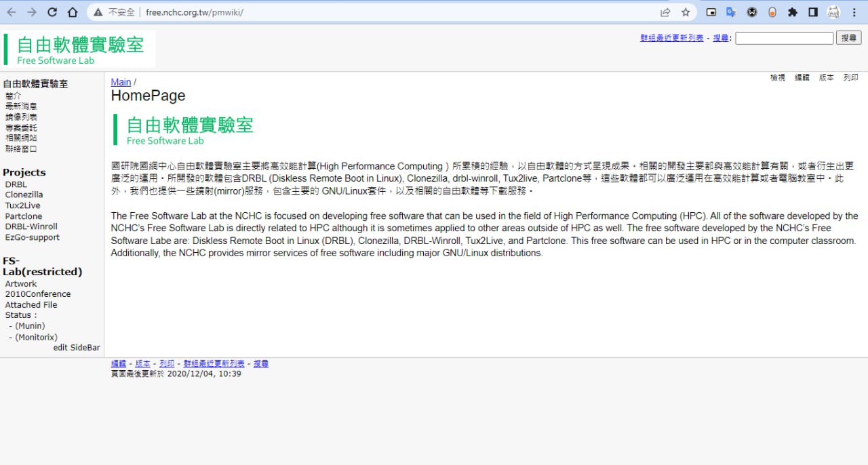
Task: Select the 編輯 page action tab
Action: [802, 78]
